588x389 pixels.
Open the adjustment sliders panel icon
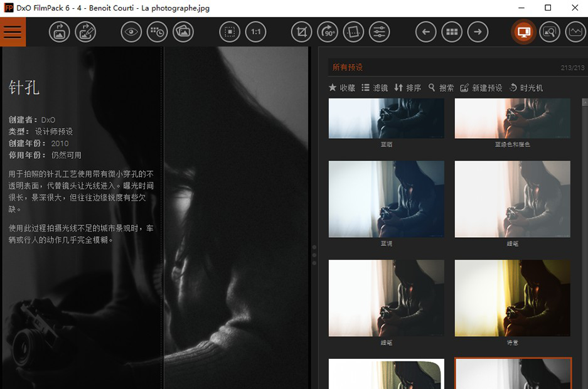(x=379, y=32)
